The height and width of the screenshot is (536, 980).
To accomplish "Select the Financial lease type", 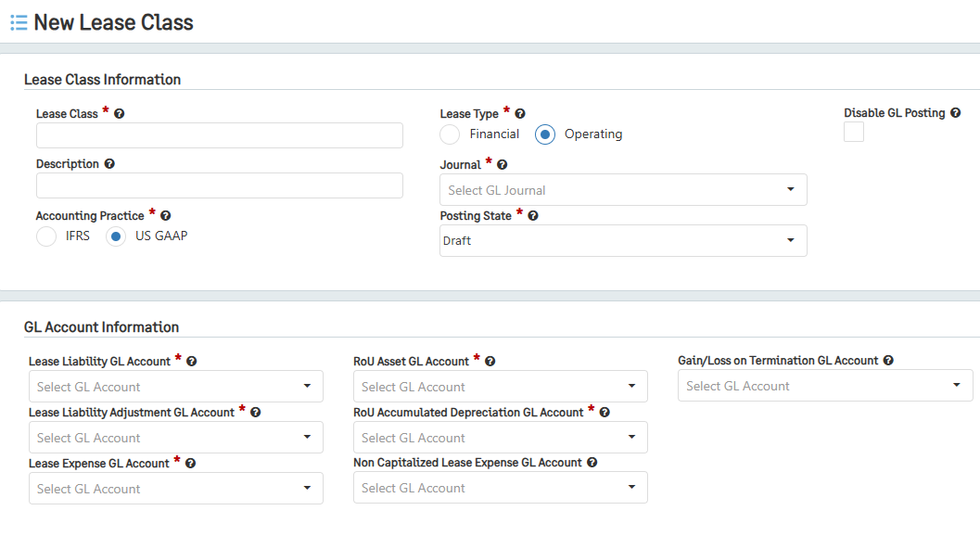I will click(x=450, y=134).
